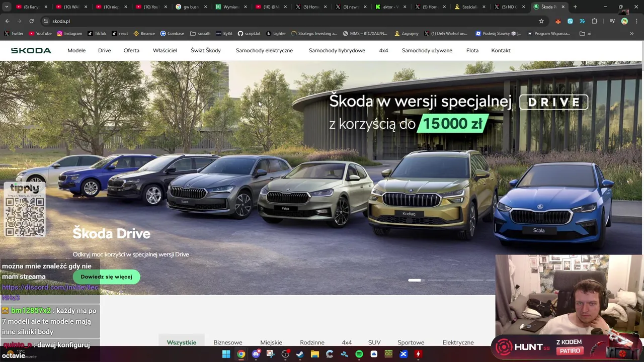Click the Dowiedz się więcej button
Image resolution: width=644 pixels, height=362 pixels.
click(106, 277)
